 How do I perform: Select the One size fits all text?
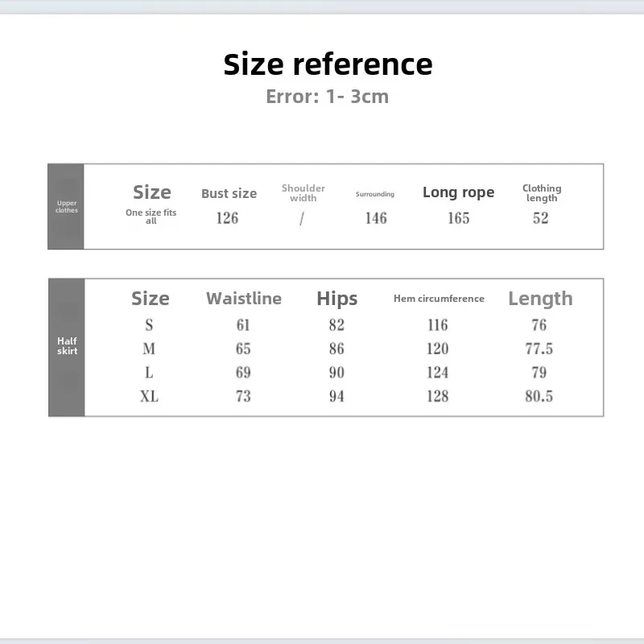(151, 217)
